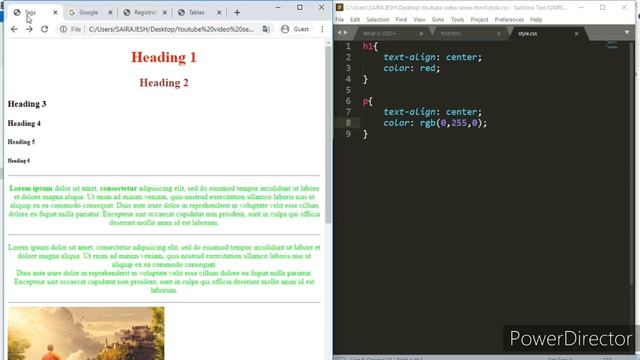
Task: Click the bold 'consectetur' word
Action: 118,188
